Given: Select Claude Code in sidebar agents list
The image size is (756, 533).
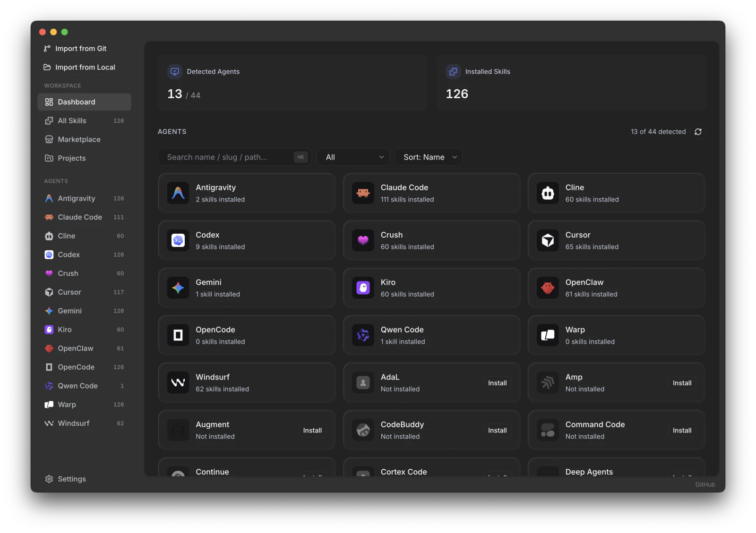Looking at the screenshot, I should 84,217.
